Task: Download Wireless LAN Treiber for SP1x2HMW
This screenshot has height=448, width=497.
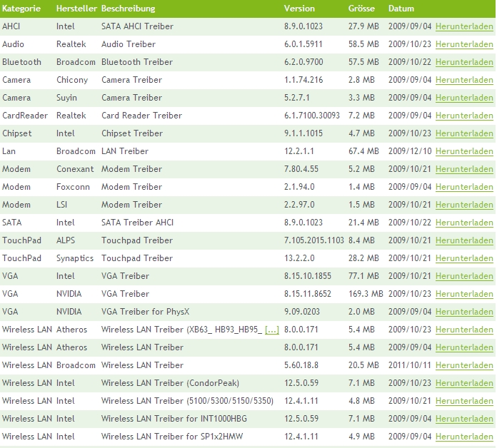Action: click(x=464, y=437)
